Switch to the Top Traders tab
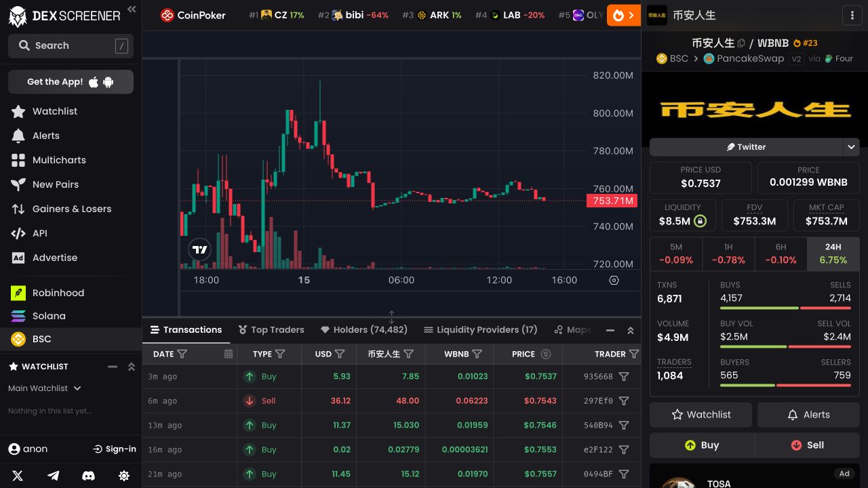This screenshot has width=868, height=488. pos(271,329)
